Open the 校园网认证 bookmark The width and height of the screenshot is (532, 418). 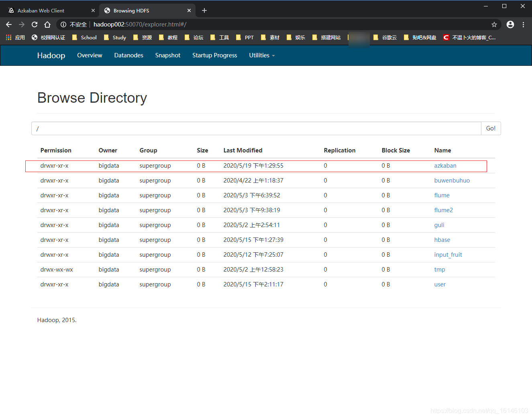tap(48, 37)
